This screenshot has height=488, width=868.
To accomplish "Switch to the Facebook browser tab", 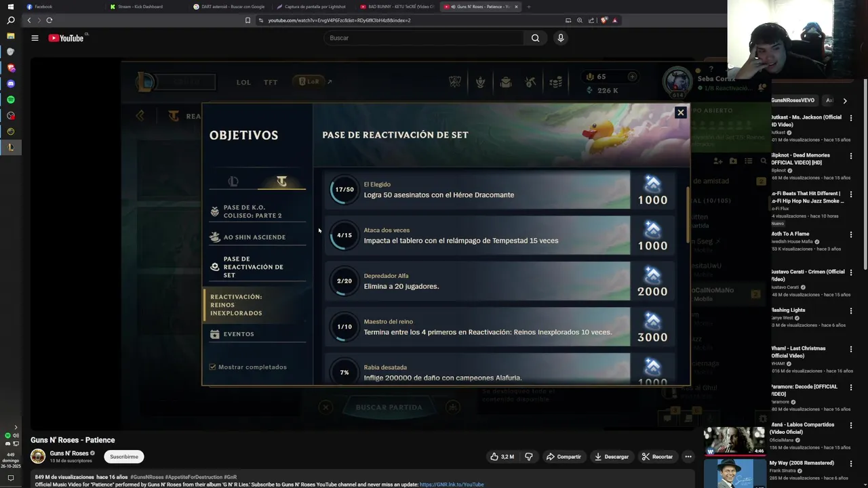I will pyautogui.click(x=64, y=7).
